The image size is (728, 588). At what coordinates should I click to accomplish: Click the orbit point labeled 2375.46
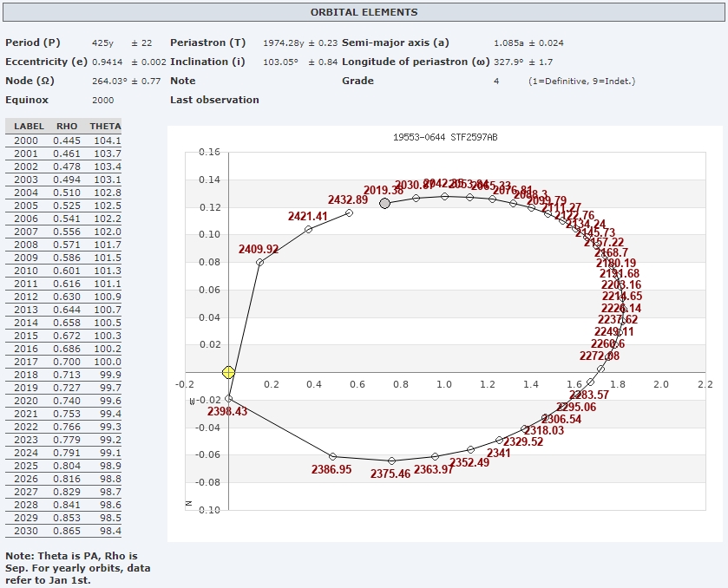click(391, 461)
